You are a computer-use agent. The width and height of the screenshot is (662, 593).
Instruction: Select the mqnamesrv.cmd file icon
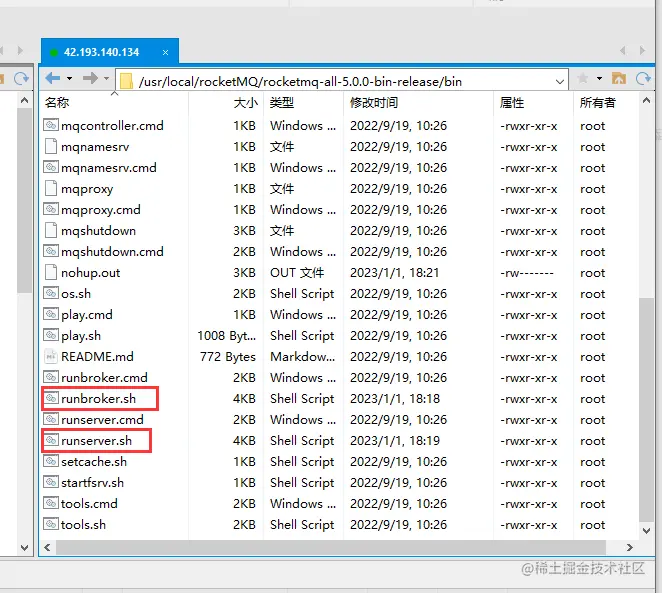(51, 167)
